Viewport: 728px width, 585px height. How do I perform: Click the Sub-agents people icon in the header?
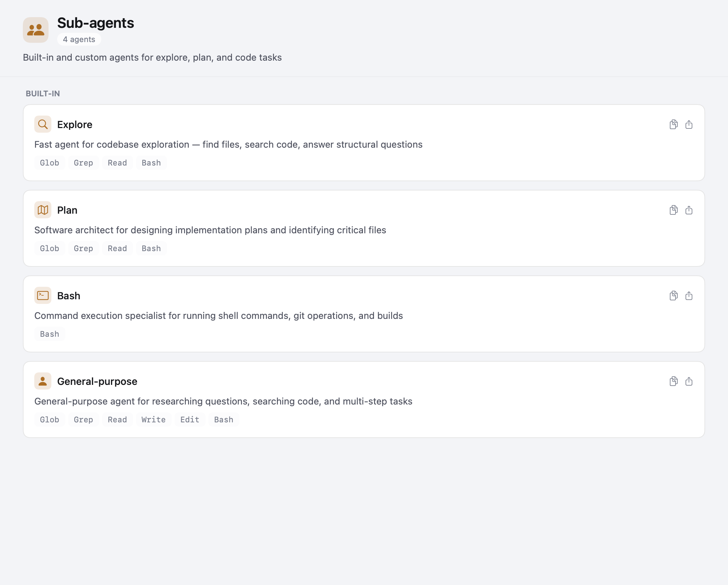point(36,30)
